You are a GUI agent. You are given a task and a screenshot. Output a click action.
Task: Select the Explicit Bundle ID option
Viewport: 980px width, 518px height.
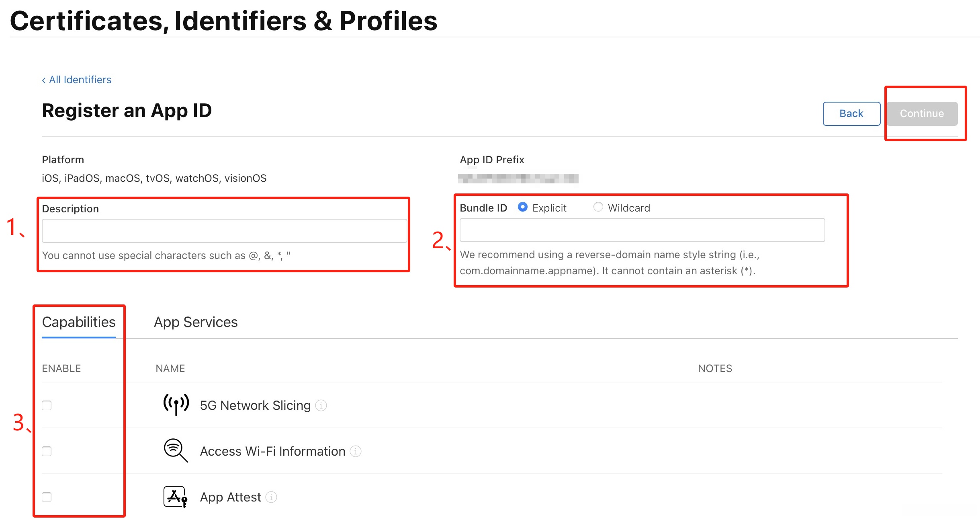(523, 207)
